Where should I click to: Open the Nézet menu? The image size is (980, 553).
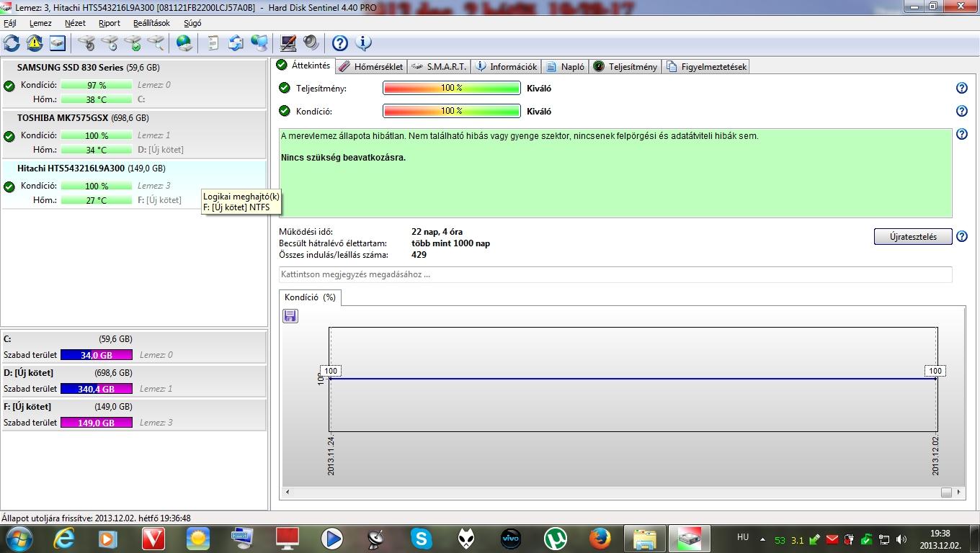[75, 23]
